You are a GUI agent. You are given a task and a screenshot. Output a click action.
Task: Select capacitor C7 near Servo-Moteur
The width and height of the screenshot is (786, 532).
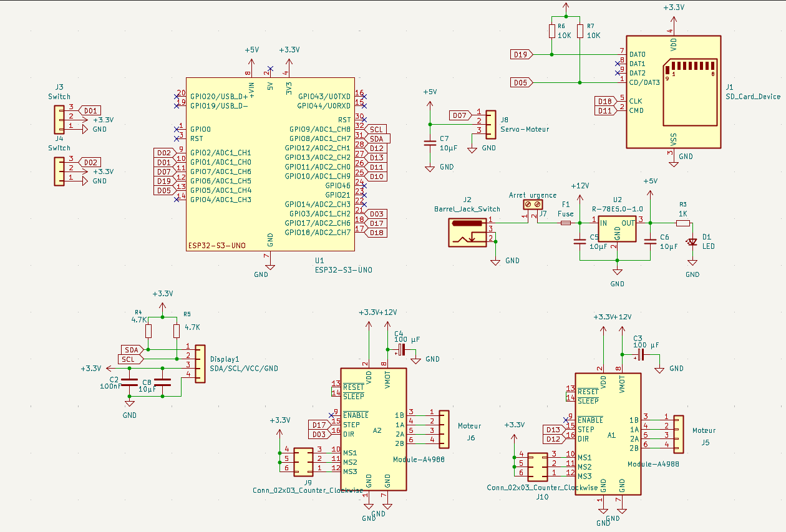point(429,143)
